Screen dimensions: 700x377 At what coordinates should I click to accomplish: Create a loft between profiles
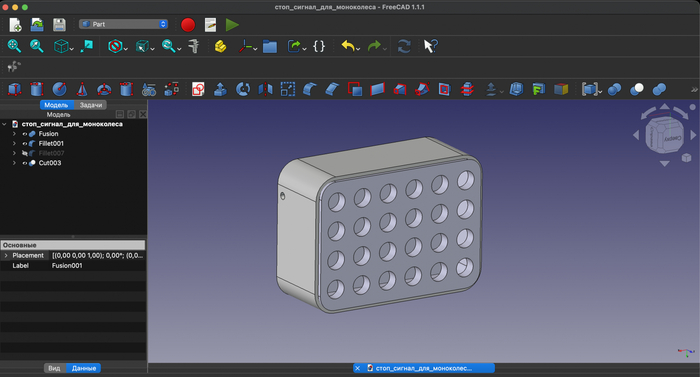pos(400,89)
